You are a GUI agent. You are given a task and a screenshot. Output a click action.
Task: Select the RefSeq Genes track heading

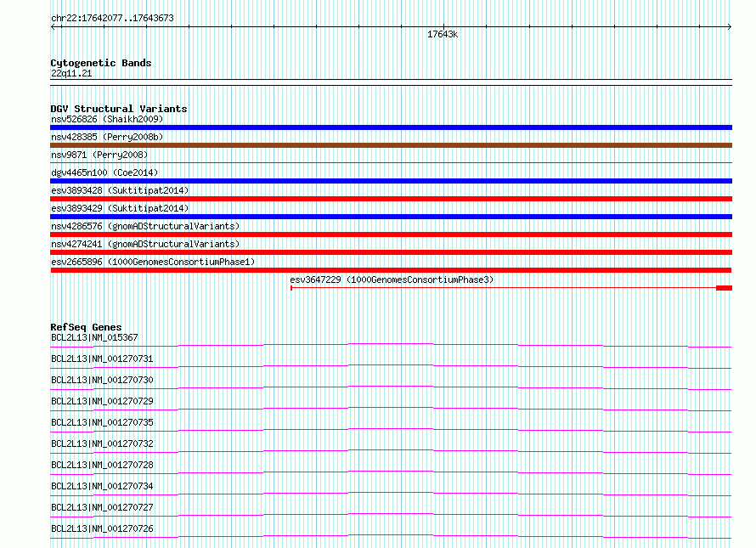click(86, 327)
